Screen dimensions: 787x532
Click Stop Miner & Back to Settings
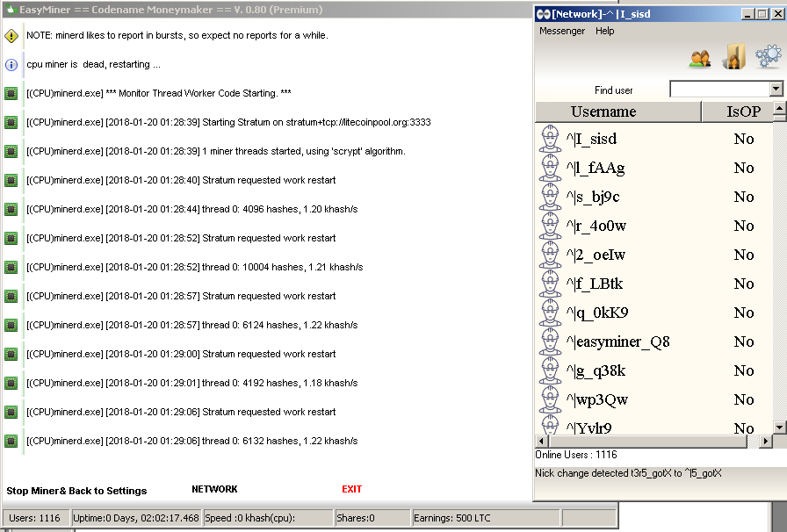click(76, 491)
